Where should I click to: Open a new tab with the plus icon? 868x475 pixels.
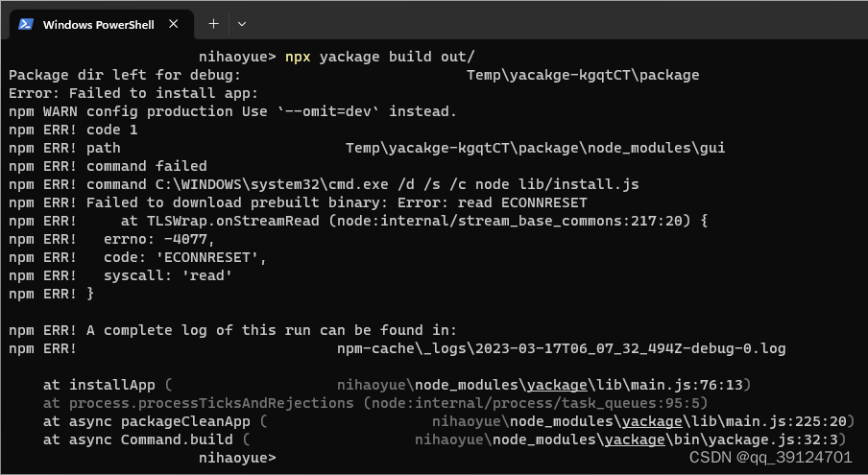[x=214, y=24]
